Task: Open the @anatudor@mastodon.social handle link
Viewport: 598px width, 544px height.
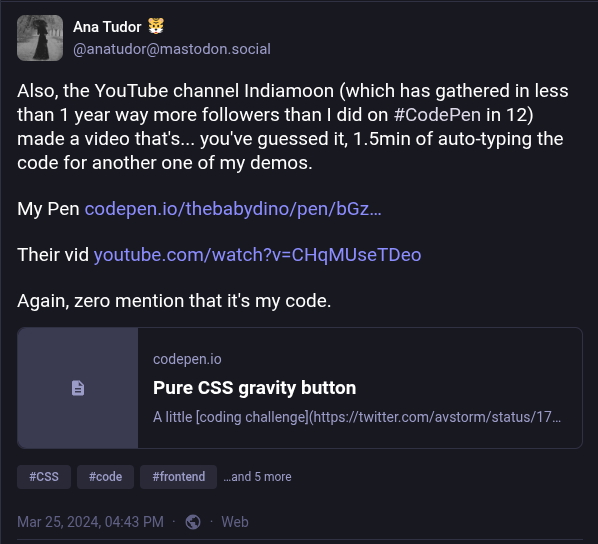Action: 172,49
